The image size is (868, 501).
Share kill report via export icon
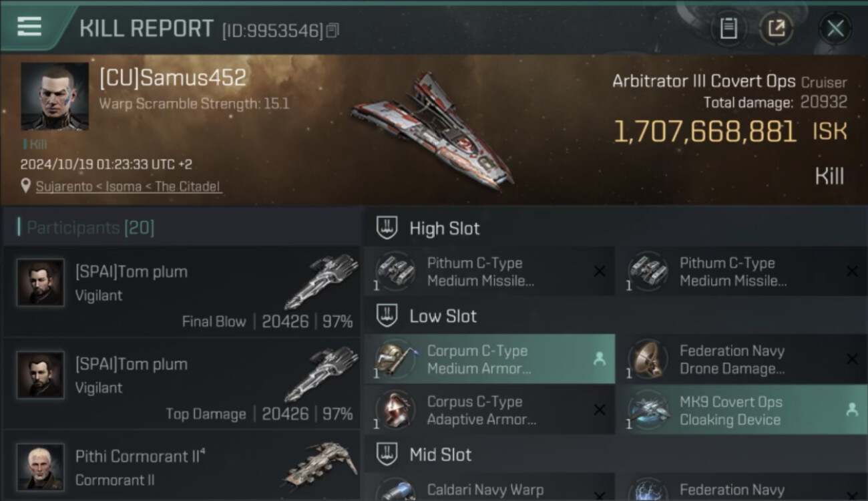click(x=777, y=29)
